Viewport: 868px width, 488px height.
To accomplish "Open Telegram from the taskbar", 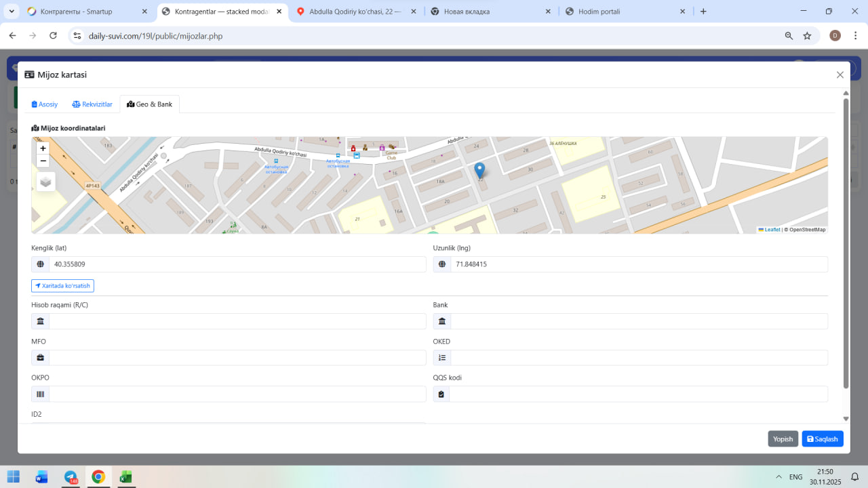I will click(x=71, y=477).
